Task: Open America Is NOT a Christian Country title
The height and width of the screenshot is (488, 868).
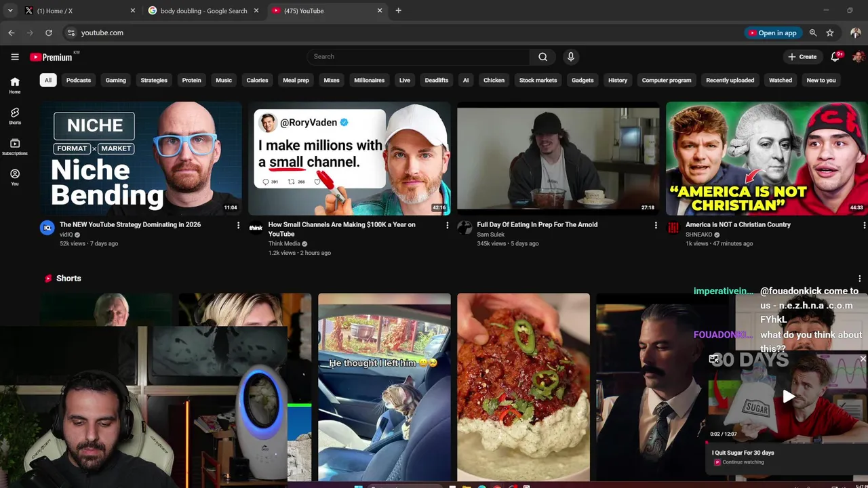Action: pos(738,224)
